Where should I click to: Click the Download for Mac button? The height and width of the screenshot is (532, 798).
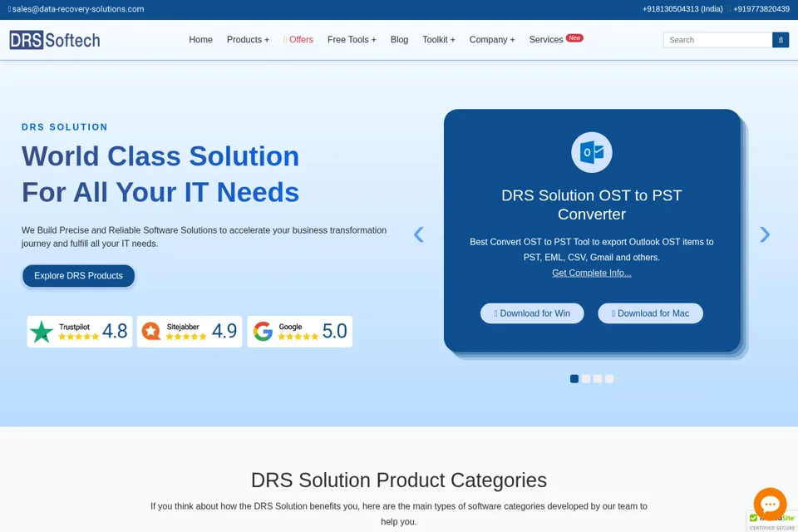(650, 313)
